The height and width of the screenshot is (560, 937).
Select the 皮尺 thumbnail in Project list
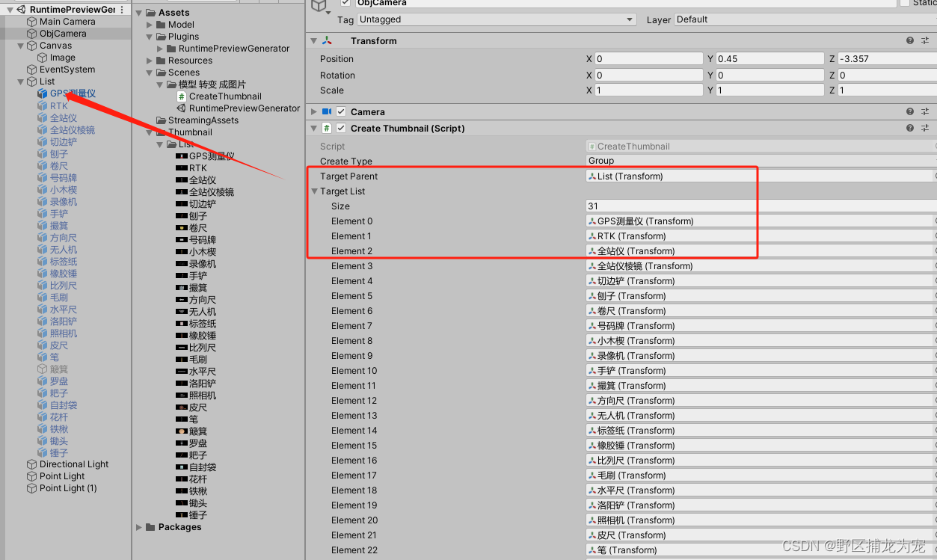pos(182,407)
